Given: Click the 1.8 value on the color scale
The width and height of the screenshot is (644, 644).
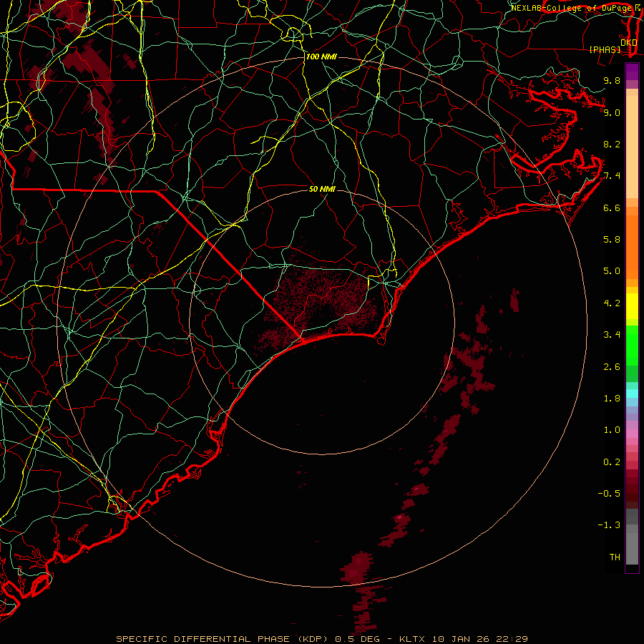Looking at the screenshot, I should [612, 399].
